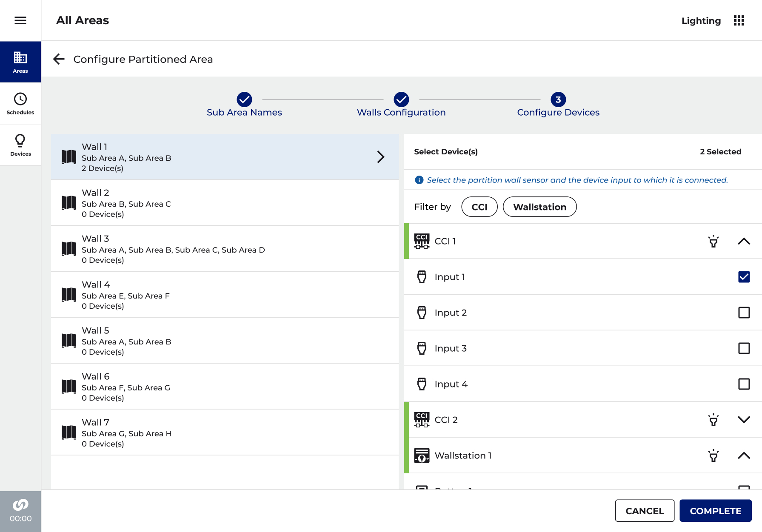Click the Wall 1 partition icon
Viewport: 762px width, 532px height.
pos(69,156)
